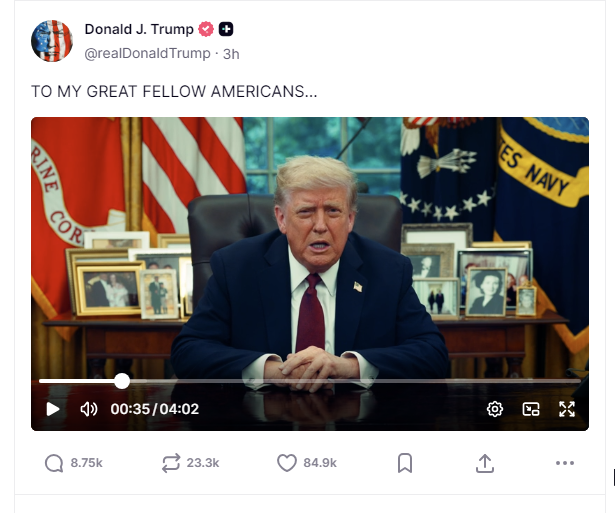615x513 pixels.
Task: Enter fullscreen video mode
Action: 567,409
